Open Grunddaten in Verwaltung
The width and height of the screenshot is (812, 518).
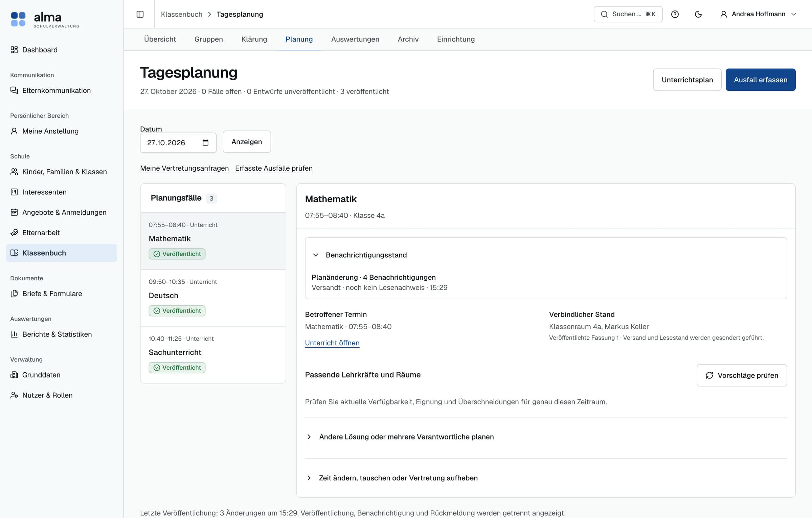[62, 375]
